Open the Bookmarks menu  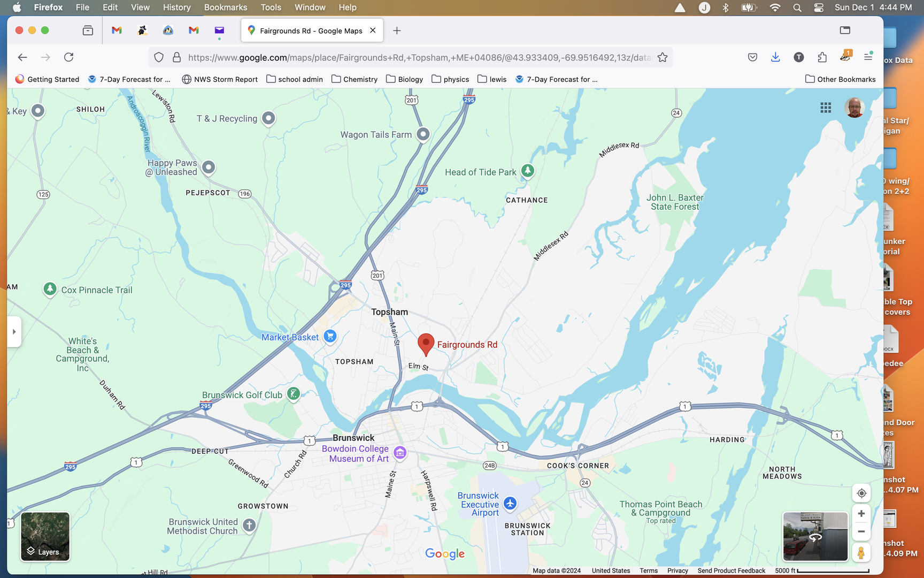pyautogui.click(x=226, y=7)
